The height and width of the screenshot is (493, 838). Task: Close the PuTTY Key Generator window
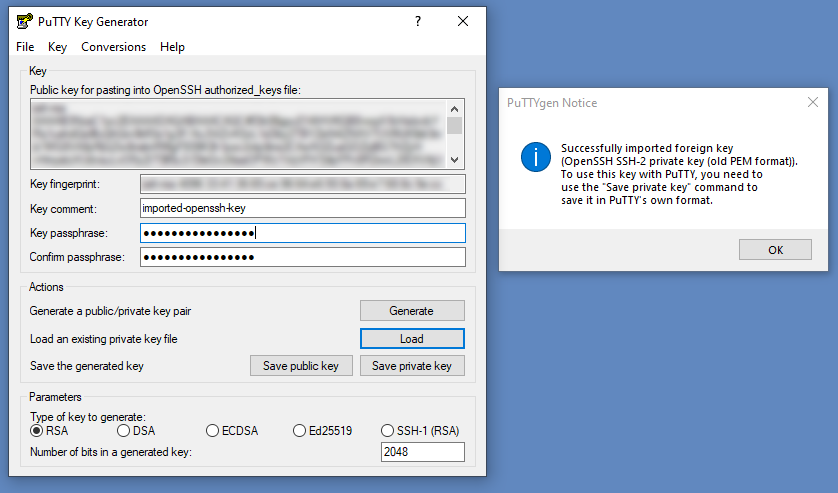[x=463, y=21]
